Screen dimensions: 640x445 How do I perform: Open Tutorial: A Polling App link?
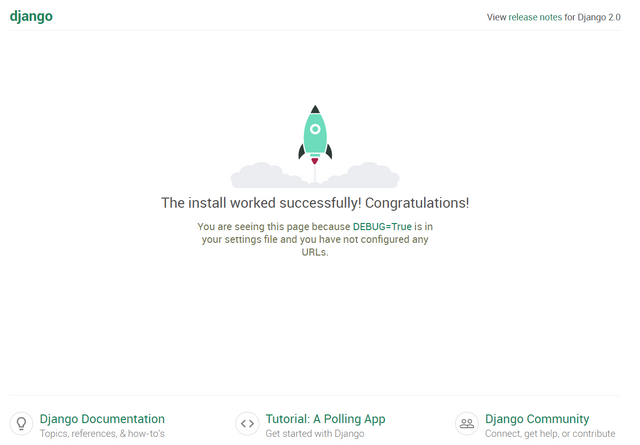point(325,418)
